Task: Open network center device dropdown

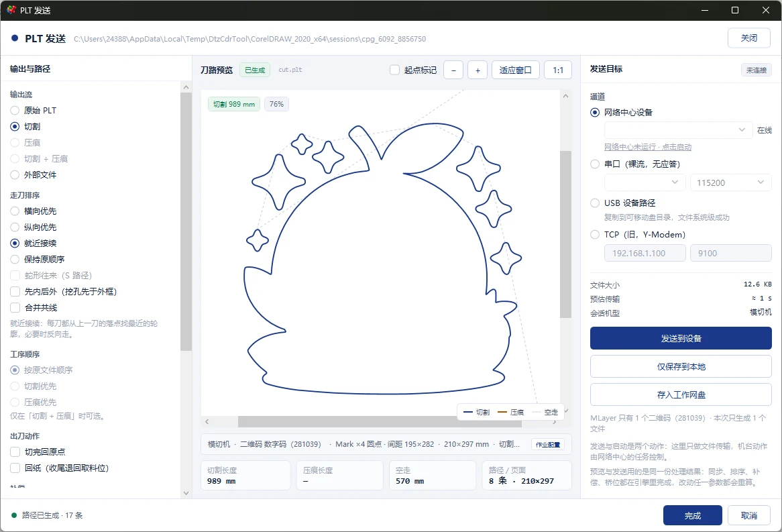Action: tap(678, 130)
